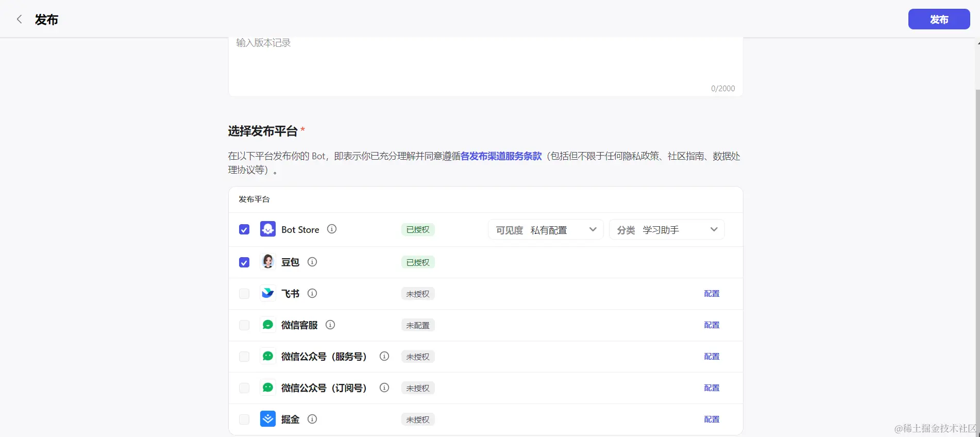Uncheck the 豆包 checkbox

click(x=244, y=262)
